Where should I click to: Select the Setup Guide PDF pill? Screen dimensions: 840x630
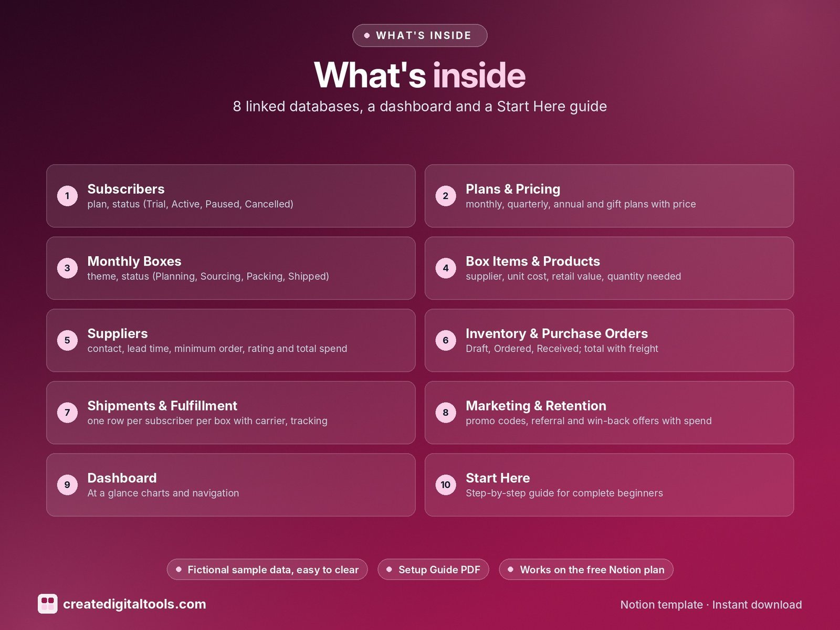[x=433, y=570]
